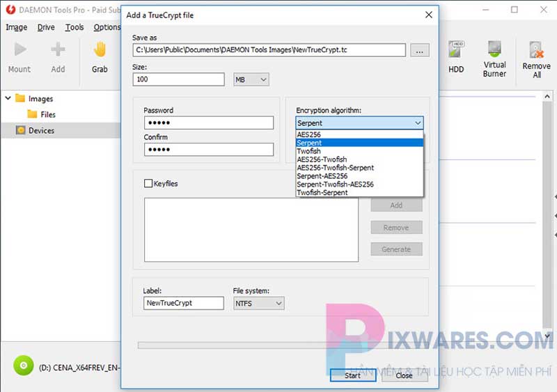The width and height of the screenshot is (557, 392).
Task: Select the Devices item in sidebar
Action: point(41,130)
